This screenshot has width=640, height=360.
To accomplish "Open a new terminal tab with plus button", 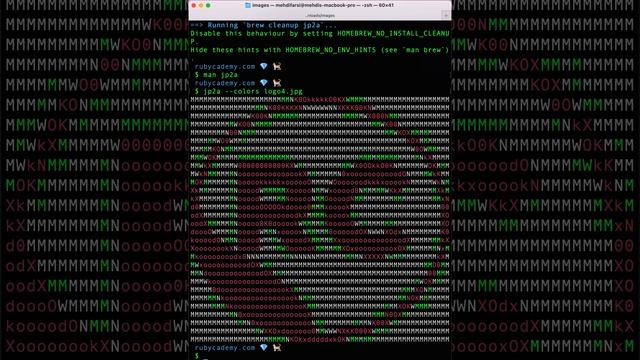I will coord(445,15).
